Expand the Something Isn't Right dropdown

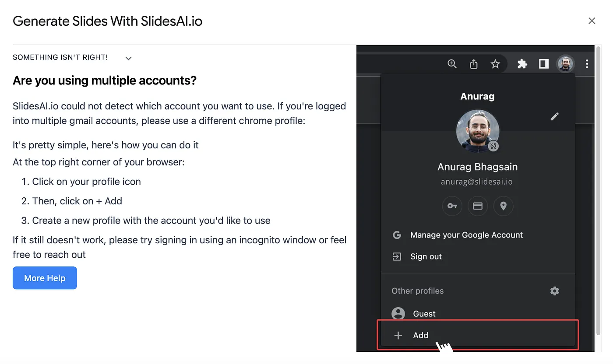128,58
